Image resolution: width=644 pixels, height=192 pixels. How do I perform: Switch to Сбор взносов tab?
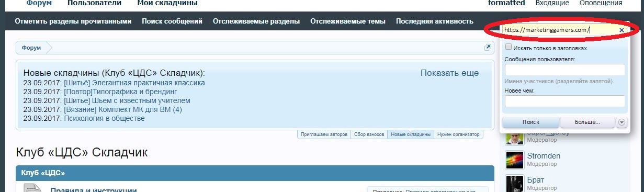coord(369,134)
